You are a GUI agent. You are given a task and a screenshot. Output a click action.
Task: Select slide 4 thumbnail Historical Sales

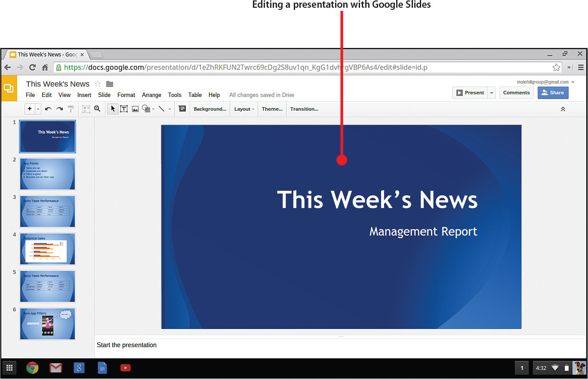[x=47, y=249]
